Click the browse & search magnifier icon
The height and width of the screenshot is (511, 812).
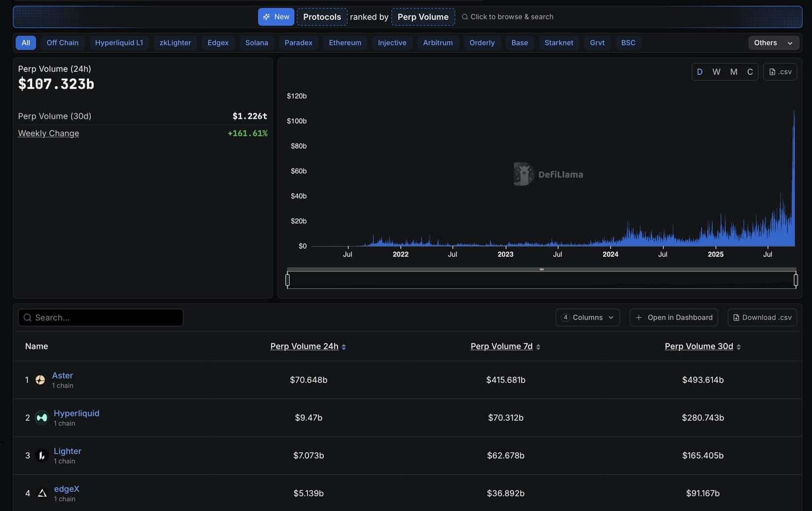[465, 17]
